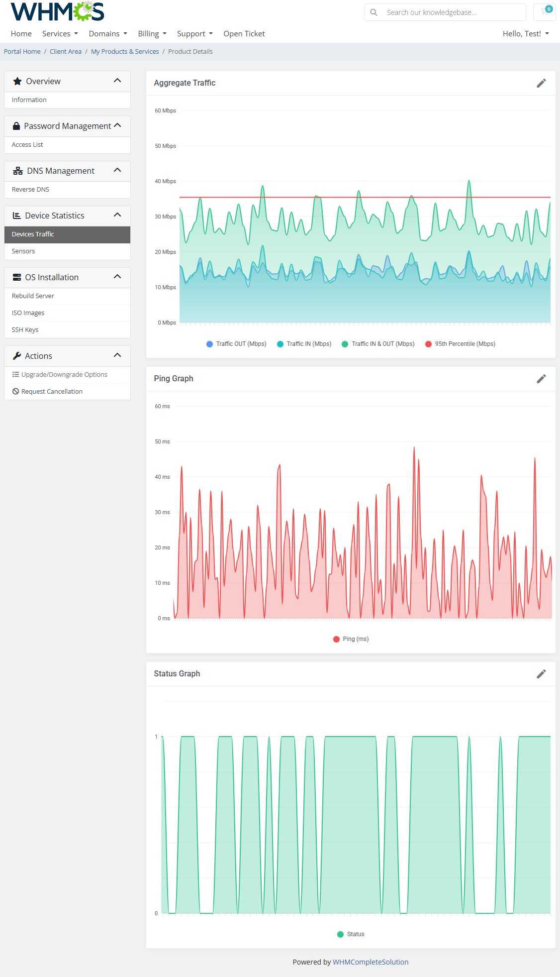Open the Services dropdown menu
Screen dimensions: 560x977
pos(60,34)
